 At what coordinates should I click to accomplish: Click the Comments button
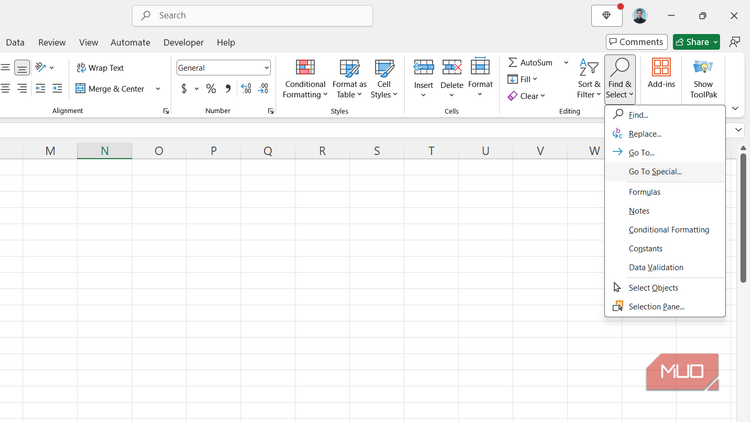coord(636,42)
